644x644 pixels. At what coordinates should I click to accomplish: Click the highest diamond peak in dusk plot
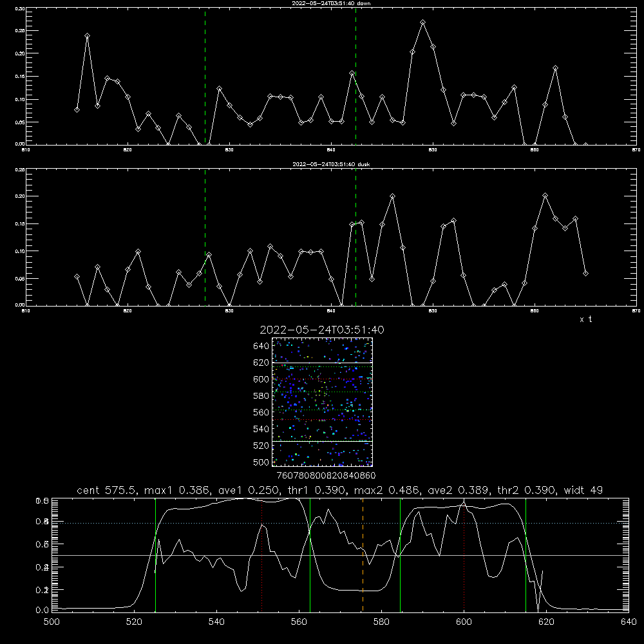click(545, 196)
